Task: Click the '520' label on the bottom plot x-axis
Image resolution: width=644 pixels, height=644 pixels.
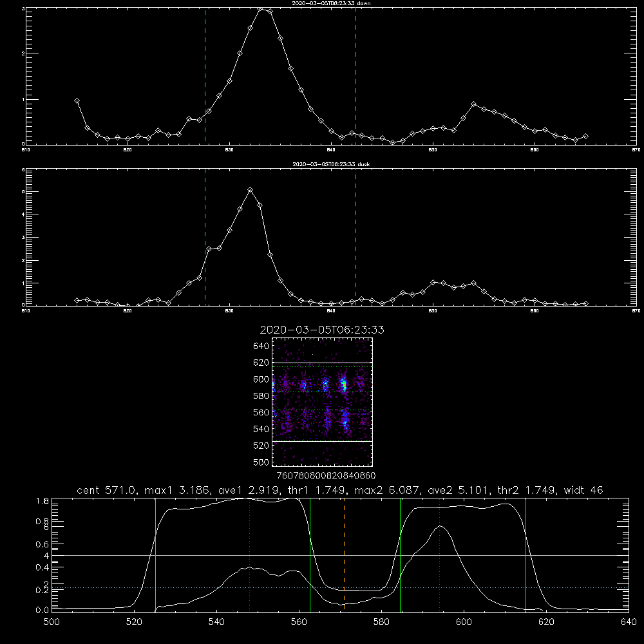Action: pos(134,622)
